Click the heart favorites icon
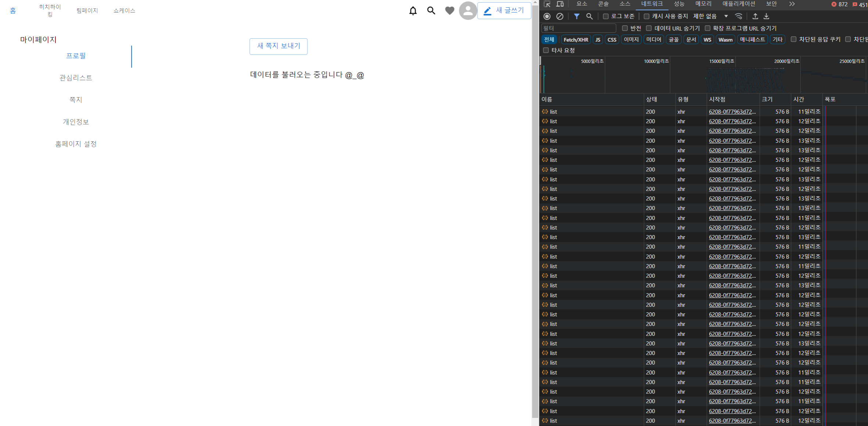This screenshot has width=868, height=426. (449, 11)
